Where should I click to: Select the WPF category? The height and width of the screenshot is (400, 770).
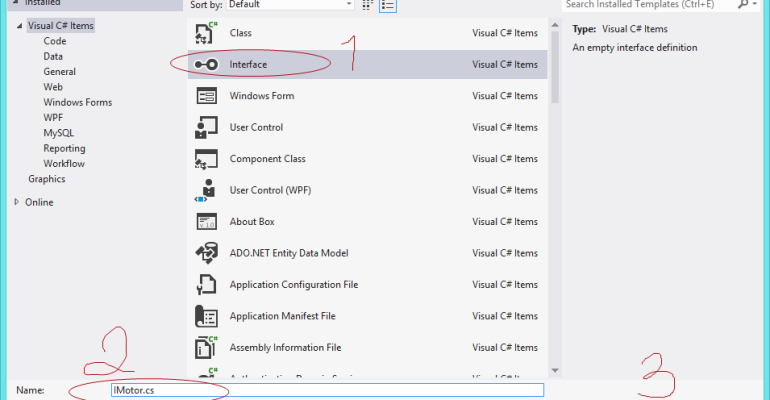[53, 117]
